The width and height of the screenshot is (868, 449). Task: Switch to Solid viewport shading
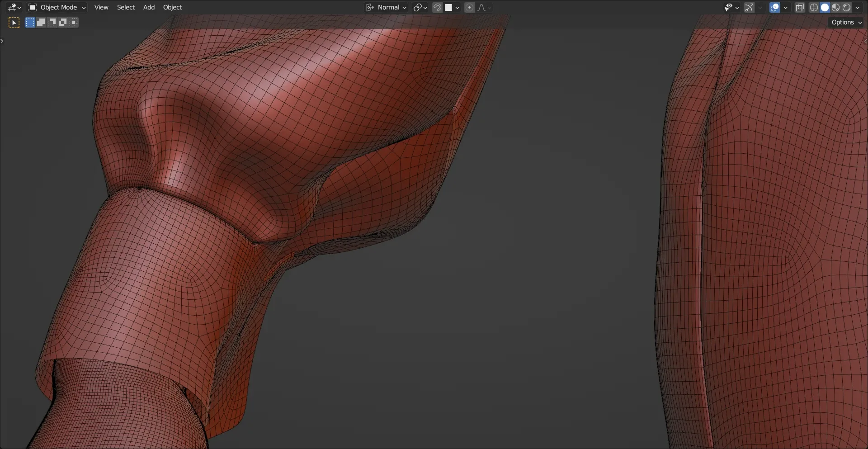[x=825, y=7]
